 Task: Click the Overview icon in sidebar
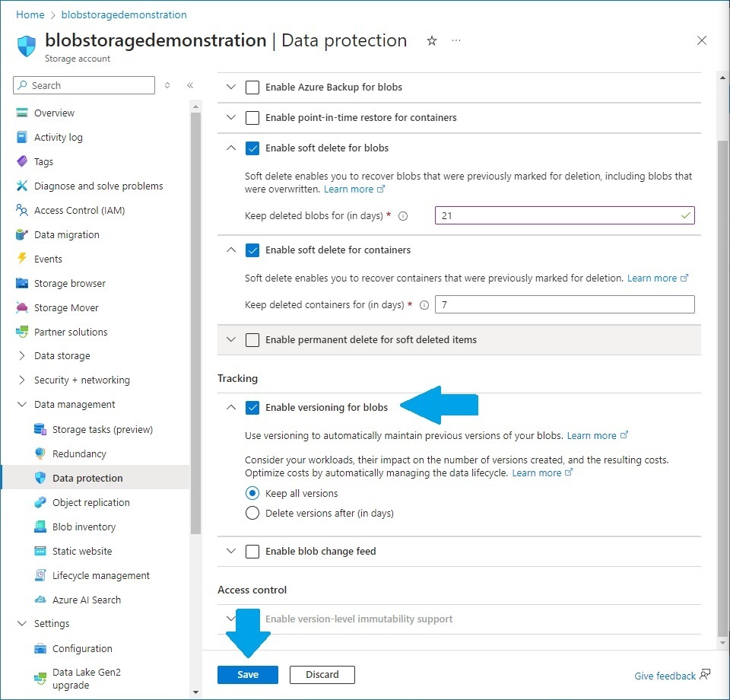pos(22,113)
